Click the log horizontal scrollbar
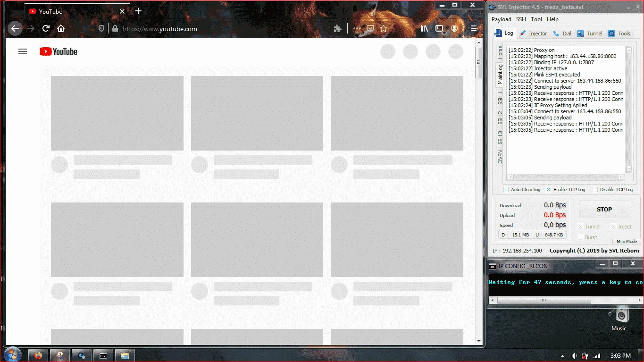This screenshot has height=362, width=644. [566, 177]
